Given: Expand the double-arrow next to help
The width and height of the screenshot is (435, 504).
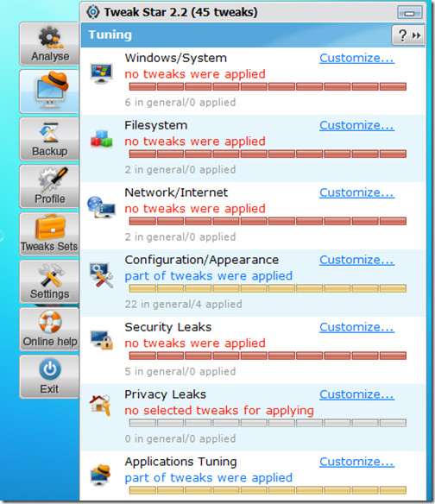Looking at the screenshot, I should [x=417, y=35].
